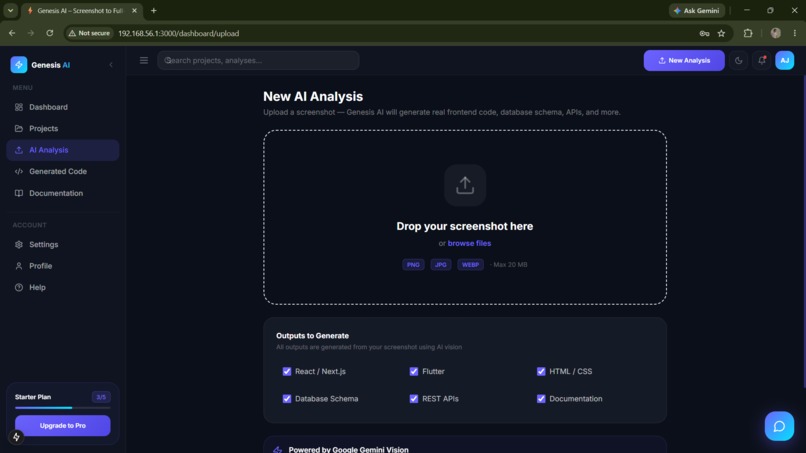Uncheck the output Documentation checkbox
The width and height of the screenshot is (806, 453).
pos(541,398)
